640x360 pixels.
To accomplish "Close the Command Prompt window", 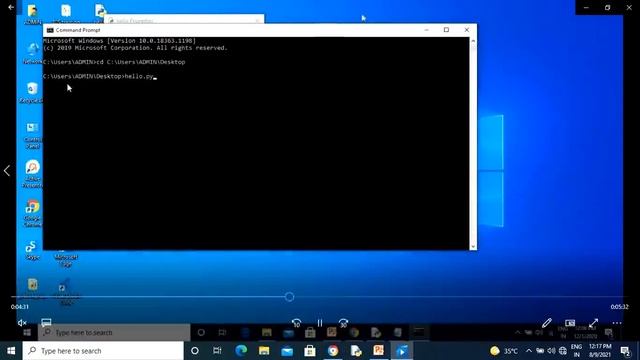I will 467,30.
